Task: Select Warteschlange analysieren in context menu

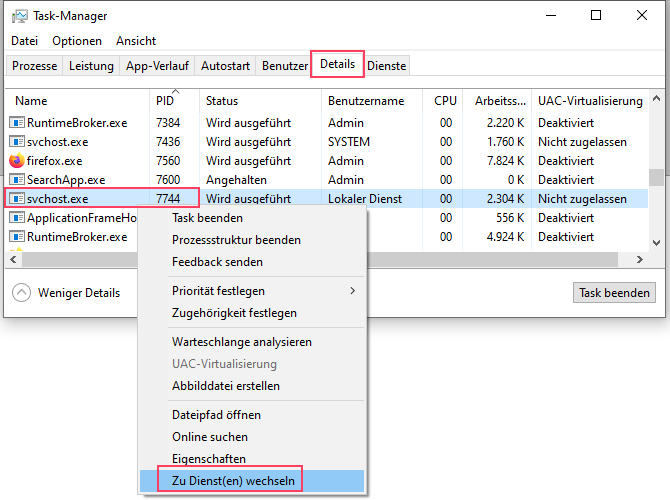Action: [252, 342]
